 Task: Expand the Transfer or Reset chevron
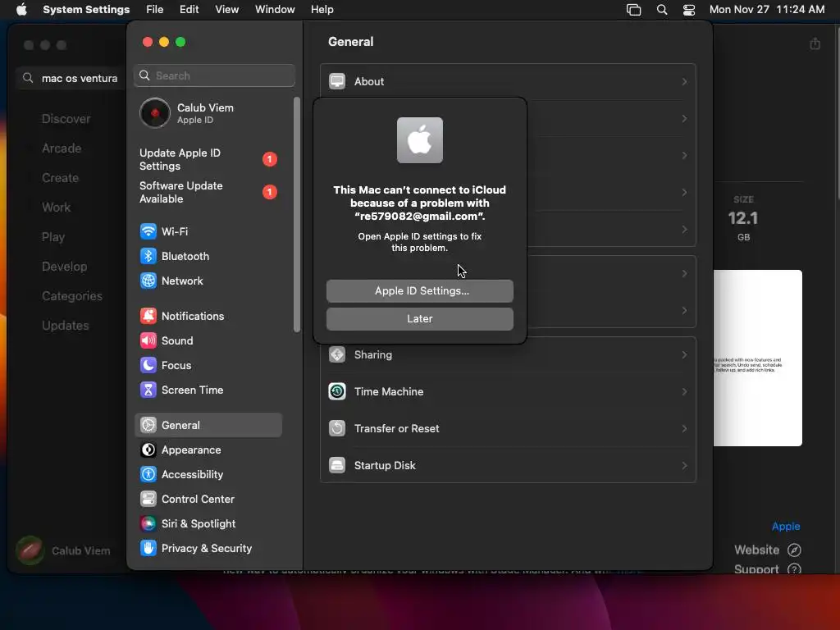685,428
